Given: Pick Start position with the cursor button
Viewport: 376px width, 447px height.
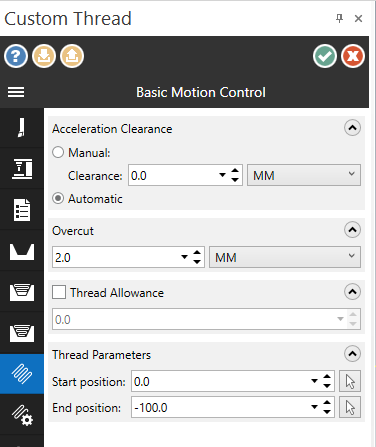Looking at the screenshot, I should pyautogui.click(x=350, y=381).
